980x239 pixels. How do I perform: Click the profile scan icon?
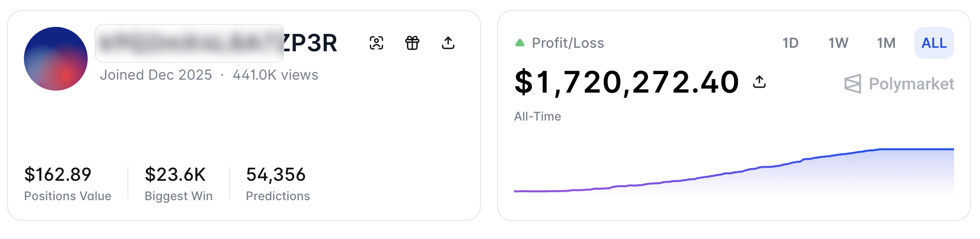[376, 43]
